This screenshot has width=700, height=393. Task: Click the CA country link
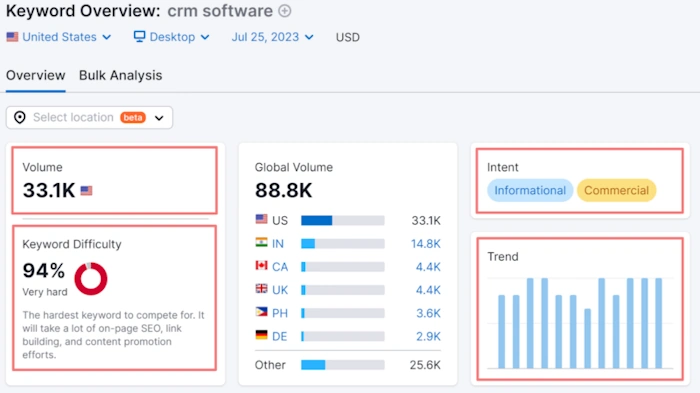pos(280,267)
